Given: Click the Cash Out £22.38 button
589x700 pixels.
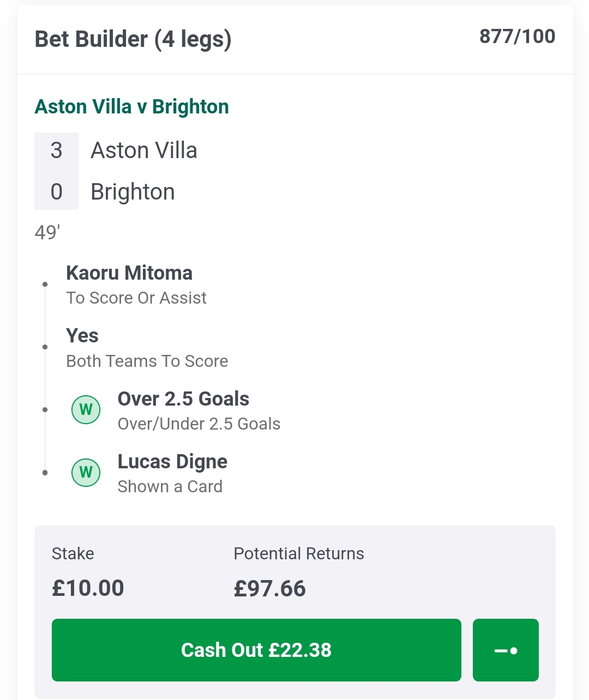Looking at the screenshot, I should (256, 650).
